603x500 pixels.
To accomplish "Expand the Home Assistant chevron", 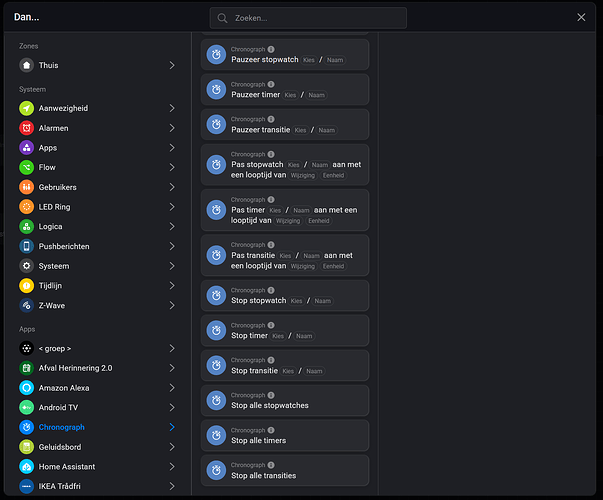I will pyautogui.click(x=172, y=467).
